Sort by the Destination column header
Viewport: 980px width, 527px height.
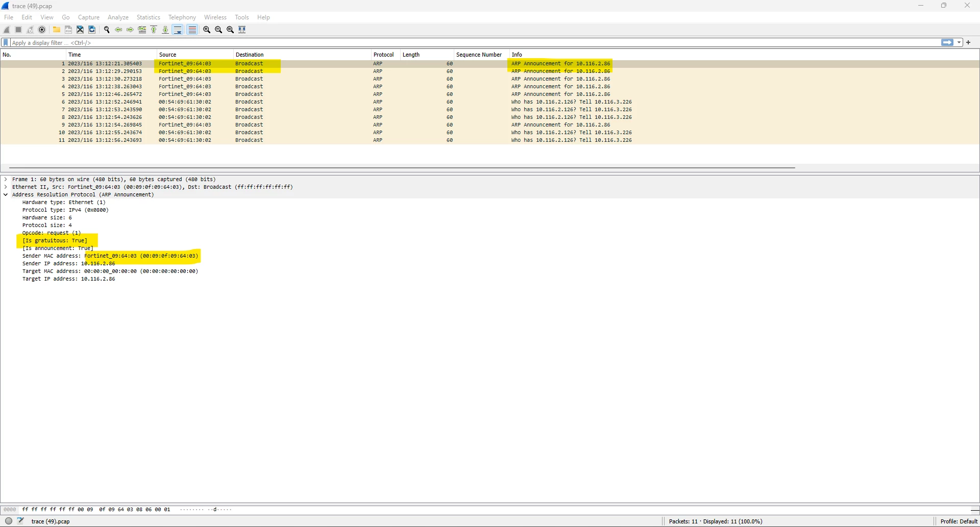click(302, 55)
